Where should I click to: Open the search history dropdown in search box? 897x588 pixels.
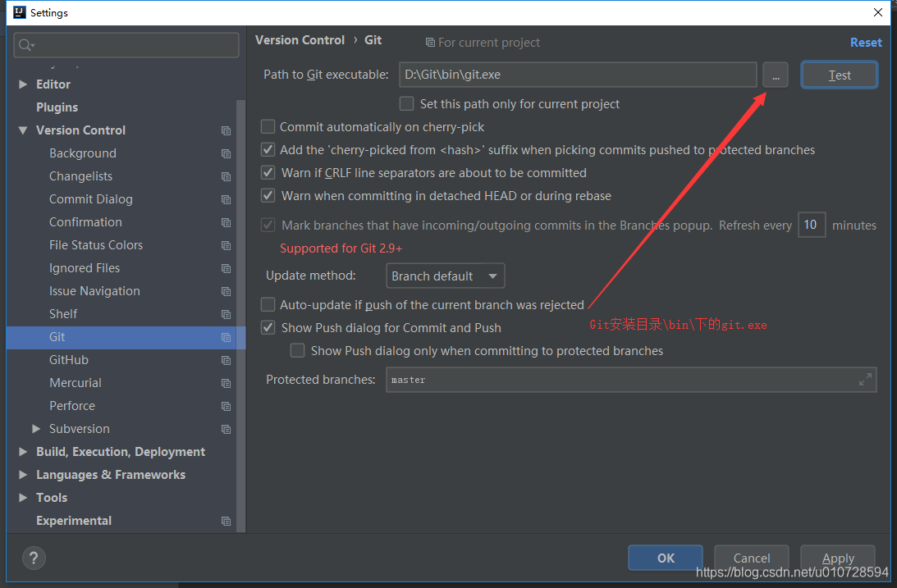(x=33, y=45)
